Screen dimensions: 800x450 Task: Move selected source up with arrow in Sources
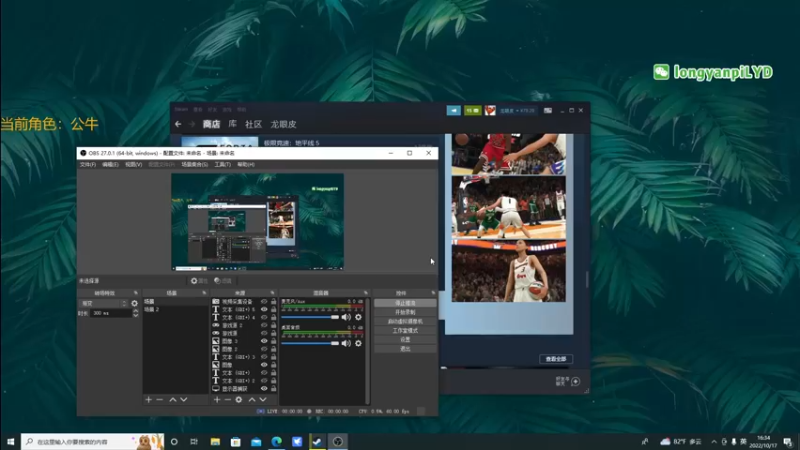point(252,399)
